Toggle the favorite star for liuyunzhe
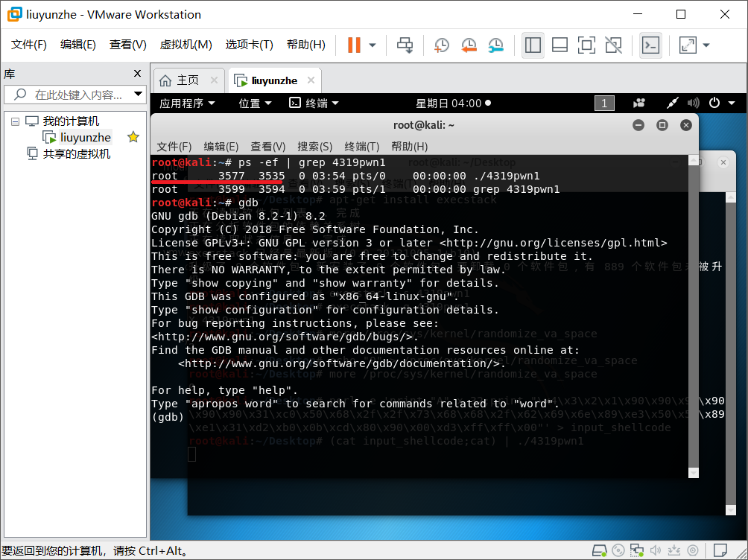Viewport: 748px width, 560px height. (x=133, y=137)
